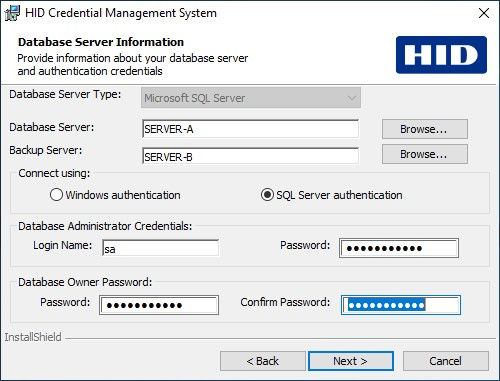
Task: Browse for the Database Server
Action: 425,129
